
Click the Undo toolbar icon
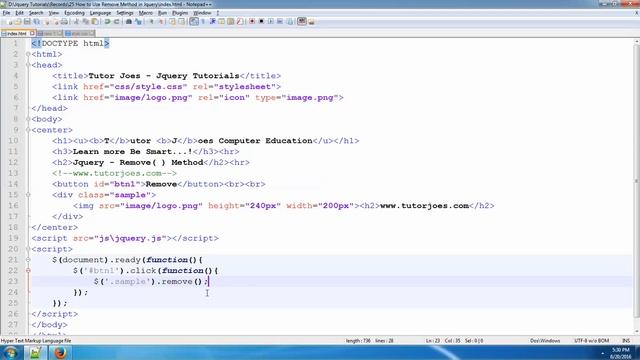(107, 22)
